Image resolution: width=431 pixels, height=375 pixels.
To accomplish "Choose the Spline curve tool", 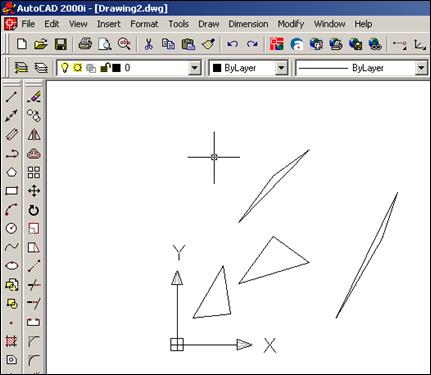I will (11, 247).
